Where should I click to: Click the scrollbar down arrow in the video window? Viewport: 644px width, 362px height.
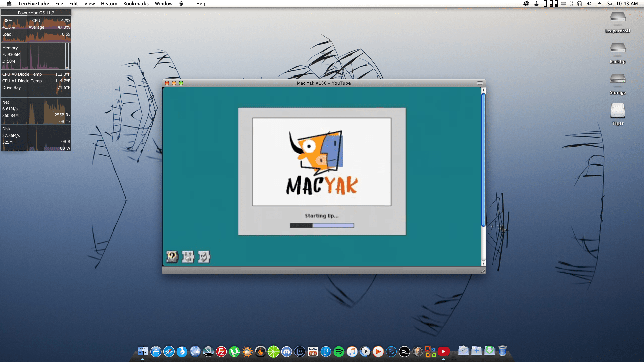483,264
